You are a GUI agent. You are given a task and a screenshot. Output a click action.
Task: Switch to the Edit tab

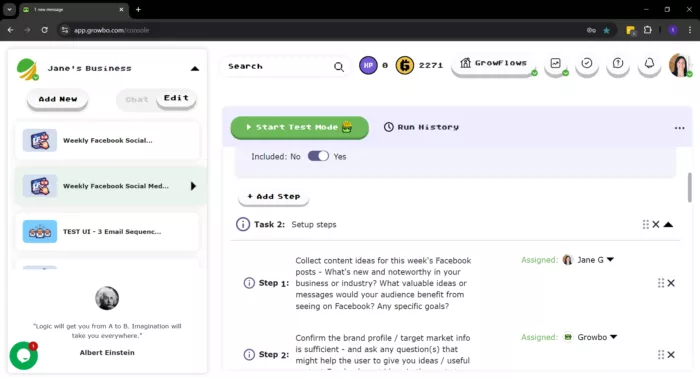pos(176,98)
